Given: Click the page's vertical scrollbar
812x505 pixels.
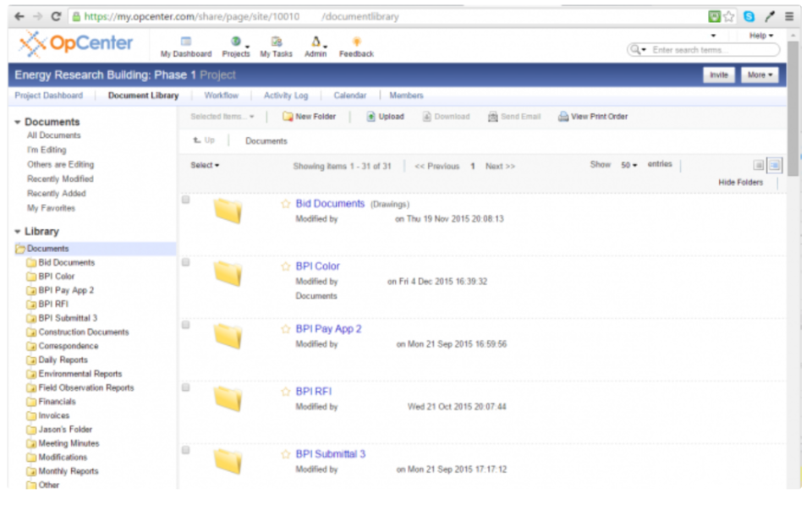Looking at the screenshot, I should point(793,102).
